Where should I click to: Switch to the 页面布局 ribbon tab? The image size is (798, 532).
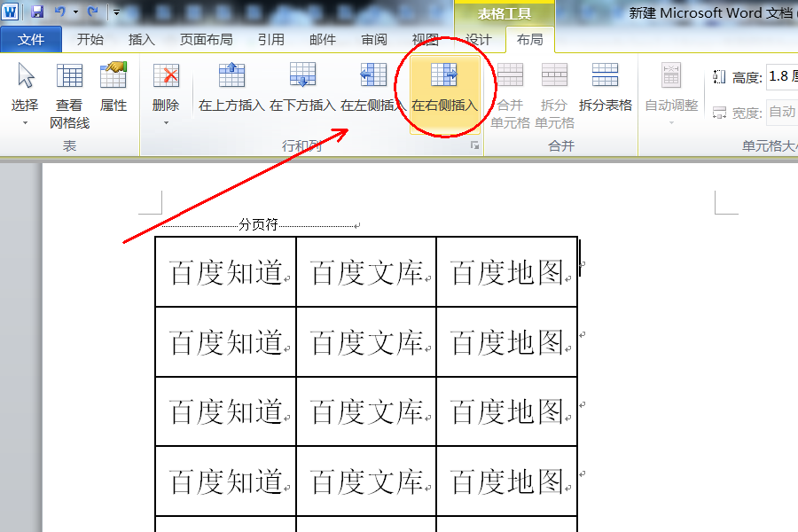click(x=206, y=39)
